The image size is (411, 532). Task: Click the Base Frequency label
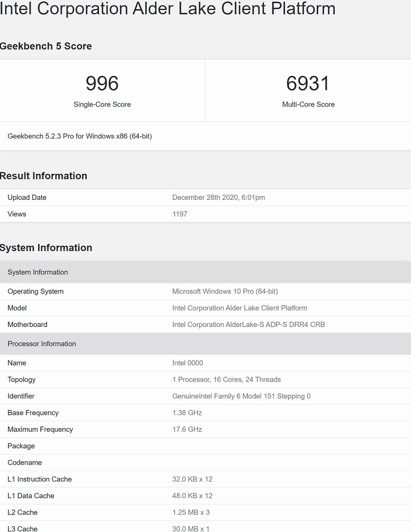[x=33, y=413]
